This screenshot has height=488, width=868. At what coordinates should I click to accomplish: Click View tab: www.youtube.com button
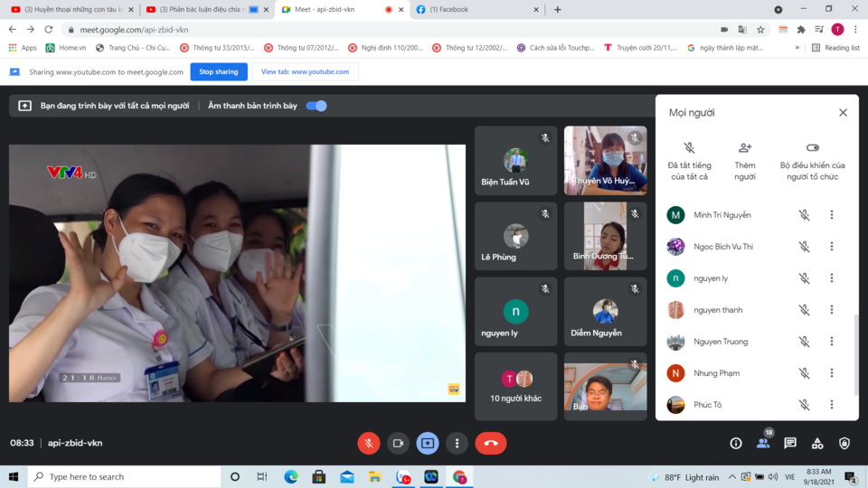(305, 71)
